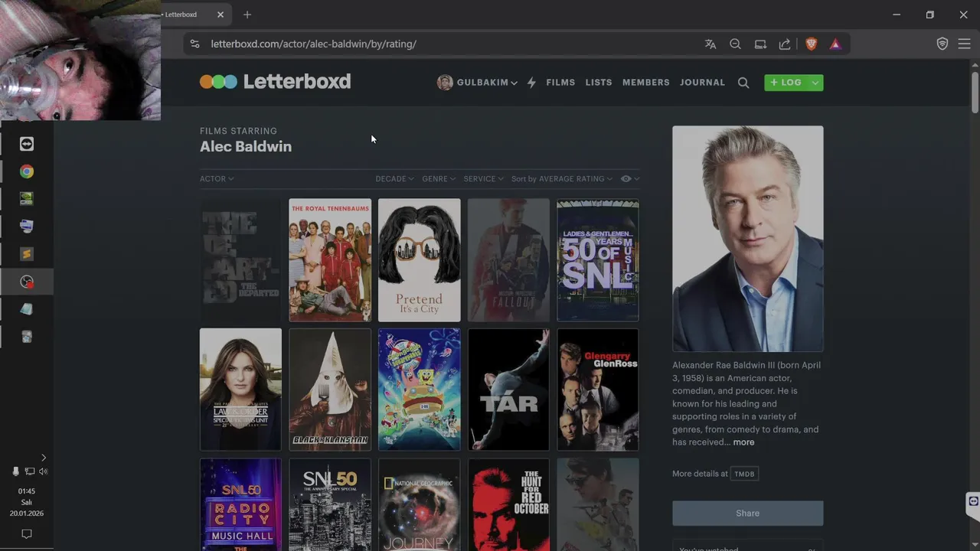The width and height of the screenshot is (980, 551).
Task: Open Sort by AVERAGE RATING dropdown
Action: tap(562, 179)
